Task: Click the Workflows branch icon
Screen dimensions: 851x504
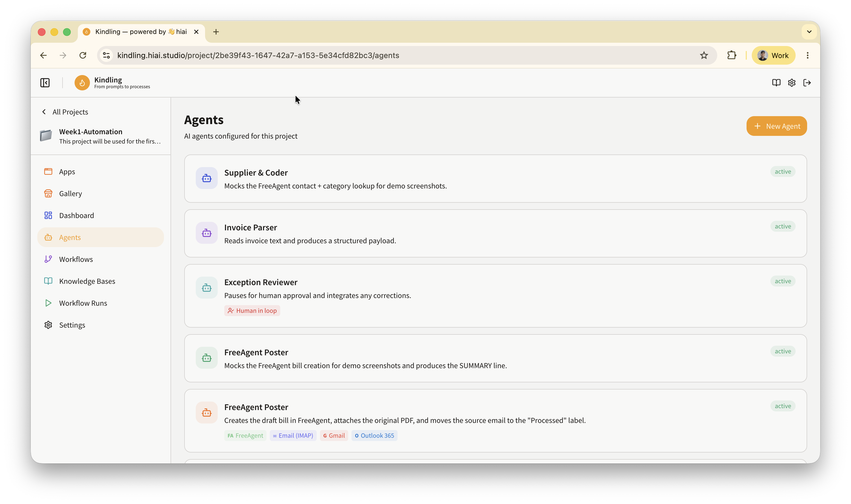Action: coord(48,259)
